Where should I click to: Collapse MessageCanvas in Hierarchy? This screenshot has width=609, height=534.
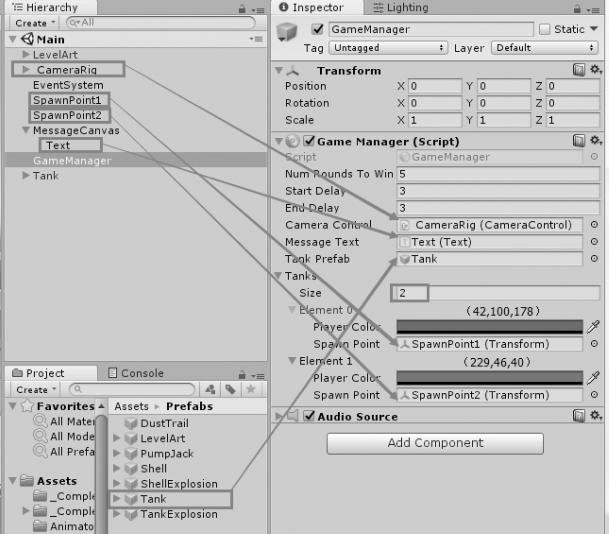(26, 130)
